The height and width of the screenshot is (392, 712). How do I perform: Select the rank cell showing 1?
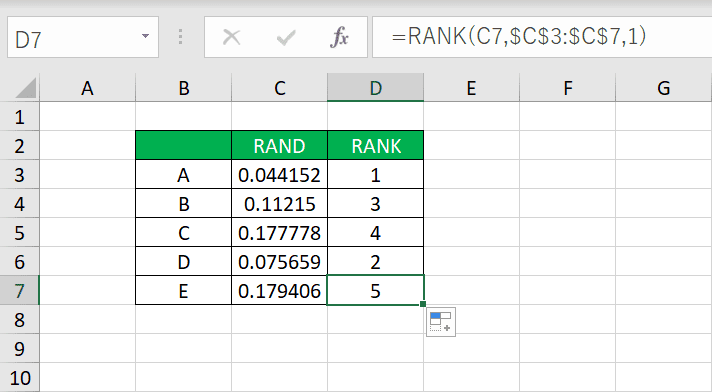pos(376,174)
